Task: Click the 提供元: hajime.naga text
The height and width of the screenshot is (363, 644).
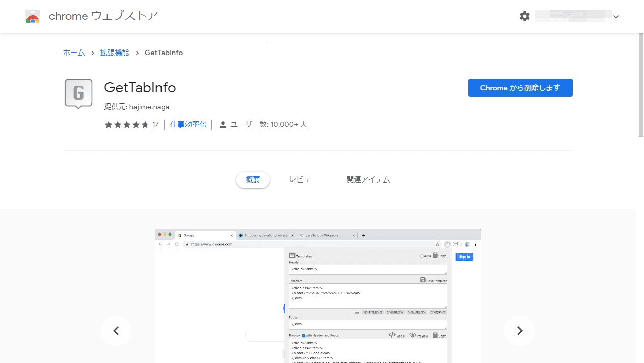Action: (x=137, y=107)
